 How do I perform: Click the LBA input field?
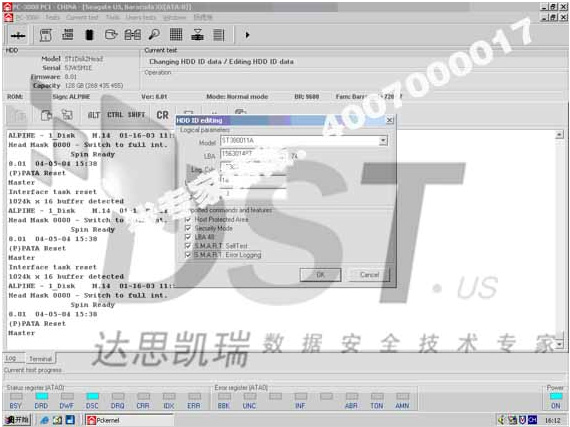(x=253, y=155)
